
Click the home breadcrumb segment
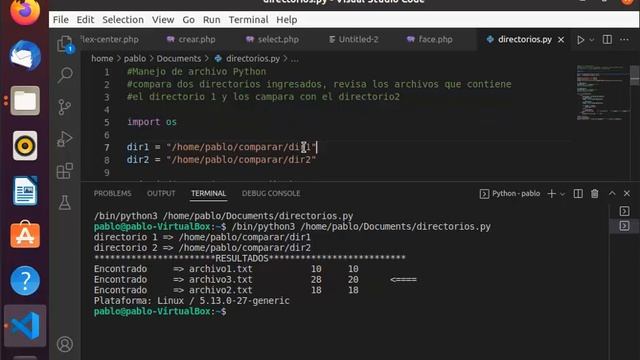pos(102,59)
